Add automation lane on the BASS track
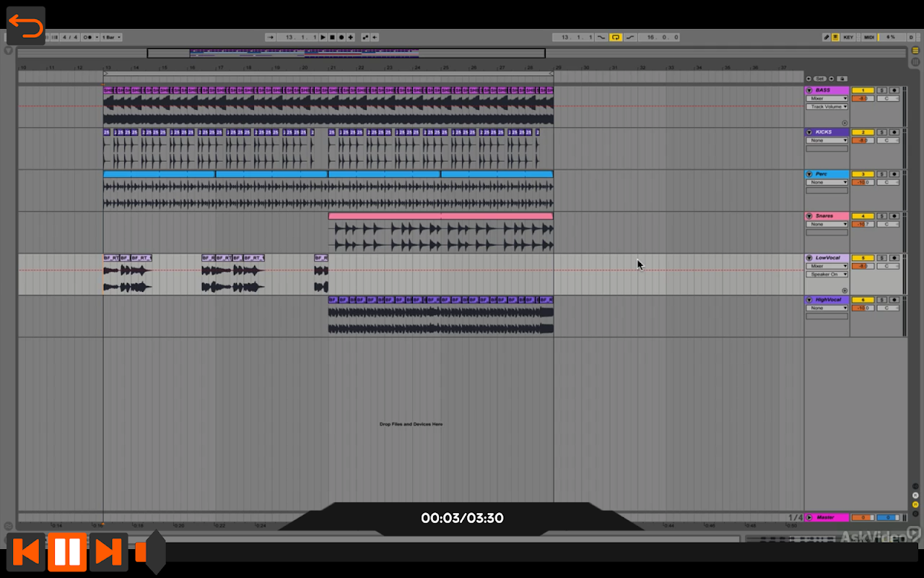The width and height of the screenshot is (924, 578). click(x=845, y=123)
